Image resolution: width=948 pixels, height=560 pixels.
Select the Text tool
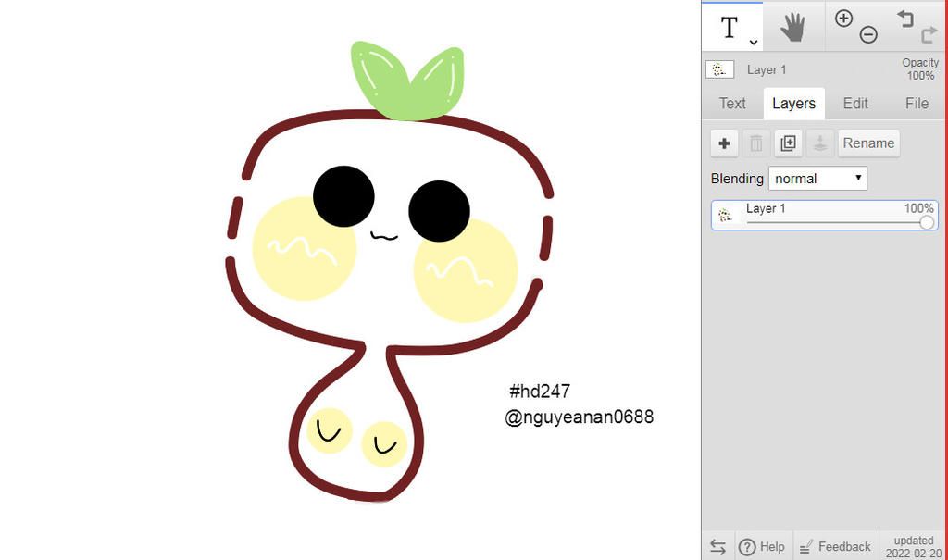(730, 27)
